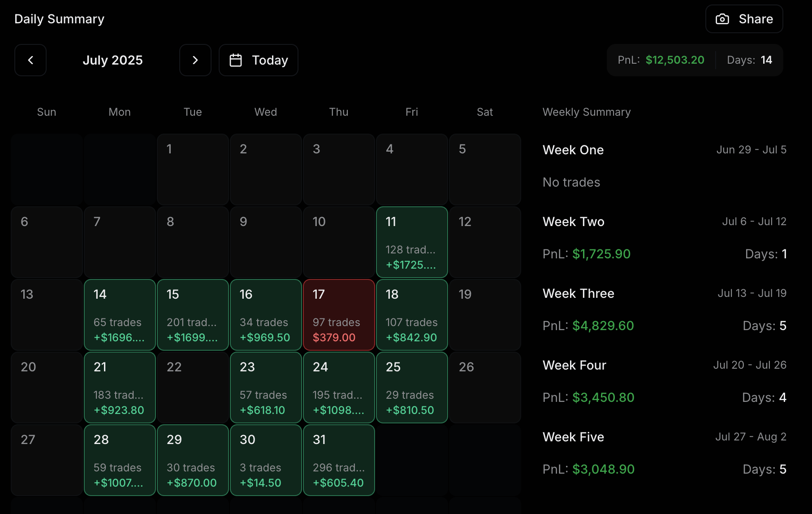
Task: Click Week One summary heading
Action: click(573, 150)
